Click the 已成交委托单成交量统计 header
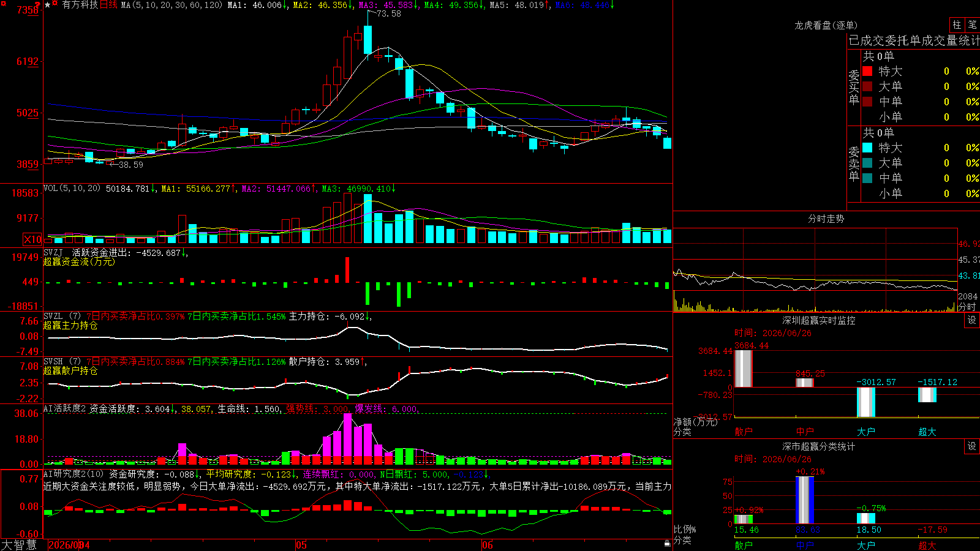The width and height of the screenshot is (980, 551). [x=914, y=40]
